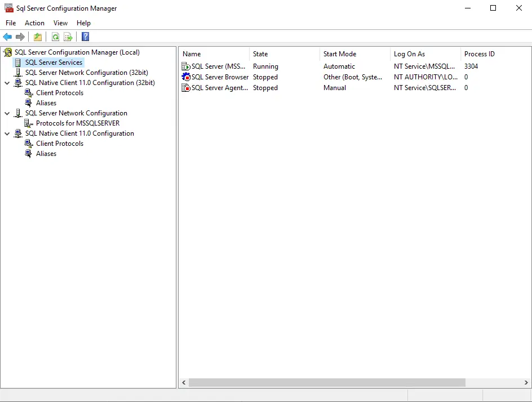The width and height of the screenshot is (532, 402).
Task: Click Aliases icon under 32bit Native Client
Action: [x=29, y=103]
